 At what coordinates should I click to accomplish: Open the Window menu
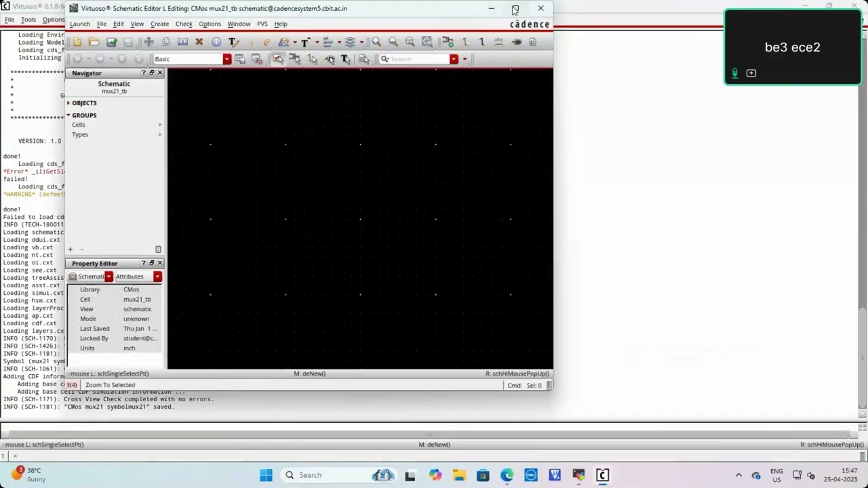tap(239, 24)
